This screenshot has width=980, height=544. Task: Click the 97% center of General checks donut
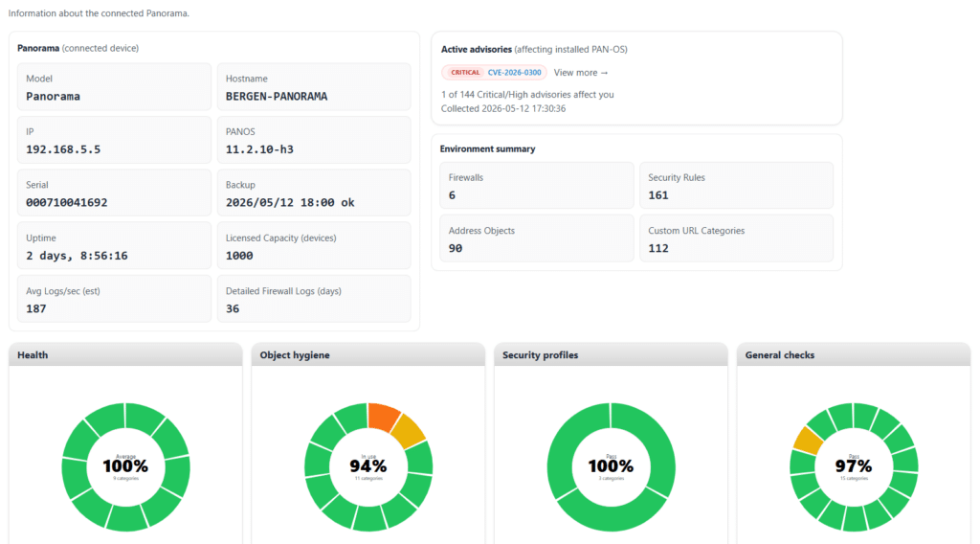pyautogui.click(x=853, y=466)
